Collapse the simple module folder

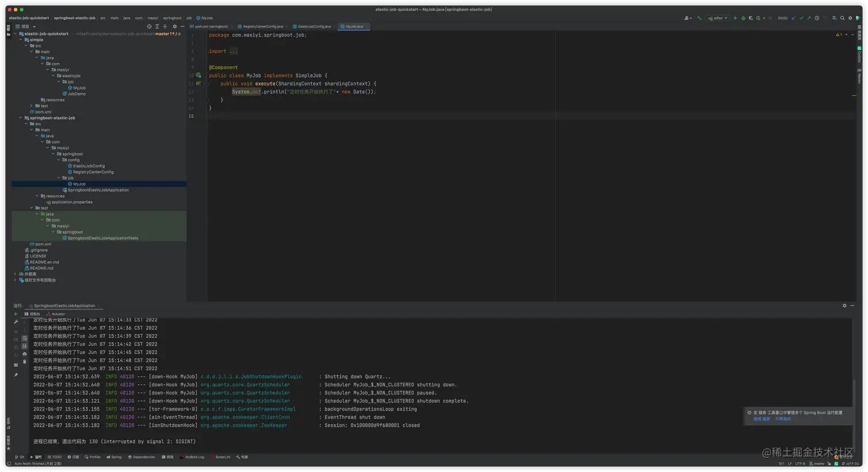click(x=21, y=40)
